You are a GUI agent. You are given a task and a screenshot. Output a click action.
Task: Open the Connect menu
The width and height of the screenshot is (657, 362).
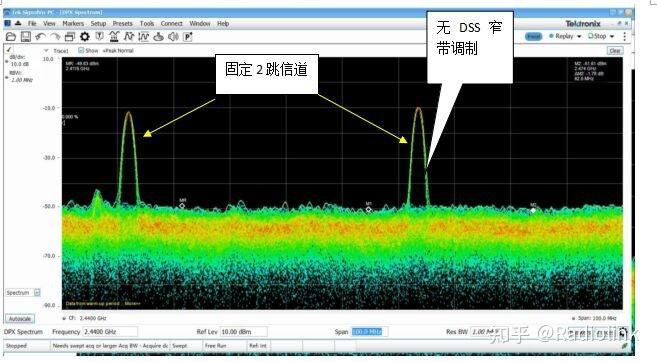coord(172,23)
